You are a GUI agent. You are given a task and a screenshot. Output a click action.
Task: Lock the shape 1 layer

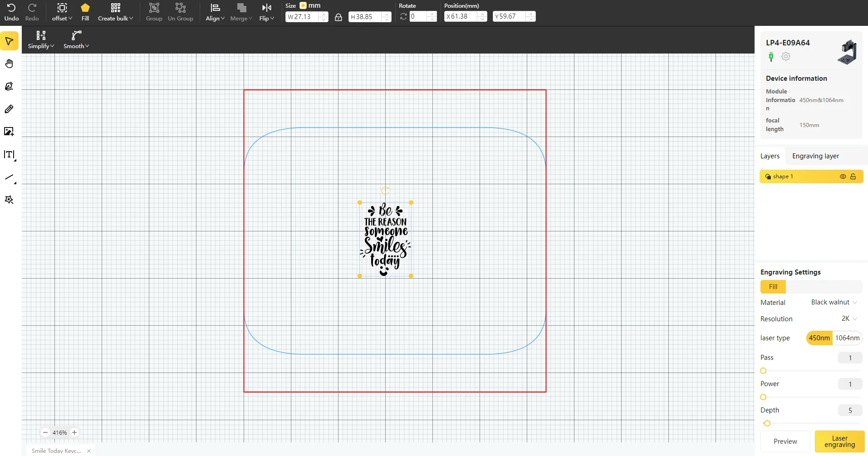coord(853,177)
